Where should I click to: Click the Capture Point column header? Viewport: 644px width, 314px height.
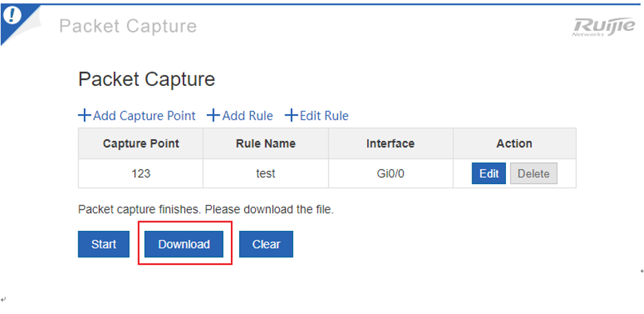(x=141, y=143)
